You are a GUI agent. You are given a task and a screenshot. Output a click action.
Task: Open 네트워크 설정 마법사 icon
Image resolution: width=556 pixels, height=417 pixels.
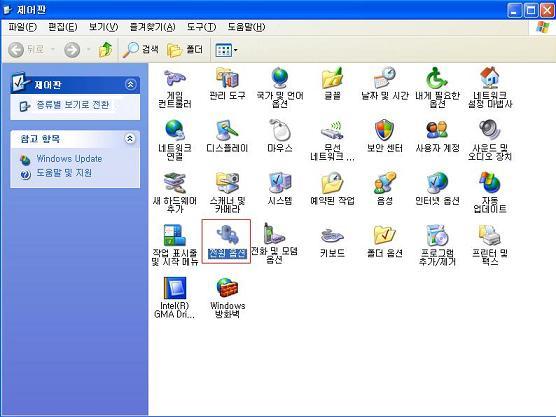coord(490,78)
